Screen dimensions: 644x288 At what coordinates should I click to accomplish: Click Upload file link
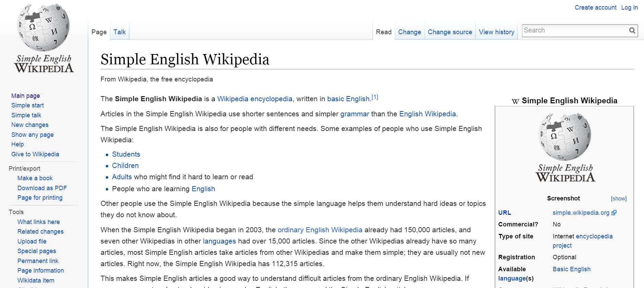coord(32,241)
